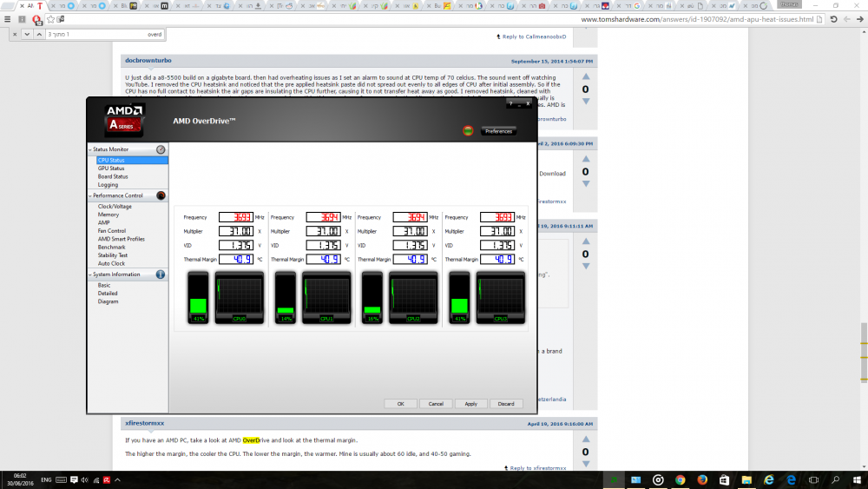Collapse the Performance Control section

pos(90,195)
